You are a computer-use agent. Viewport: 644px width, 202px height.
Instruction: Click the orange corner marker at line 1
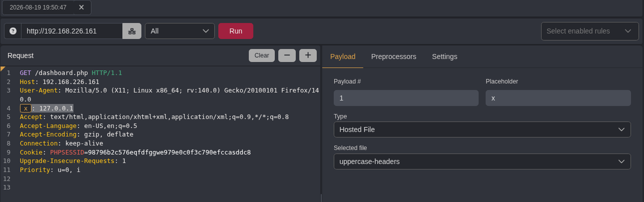2,68
